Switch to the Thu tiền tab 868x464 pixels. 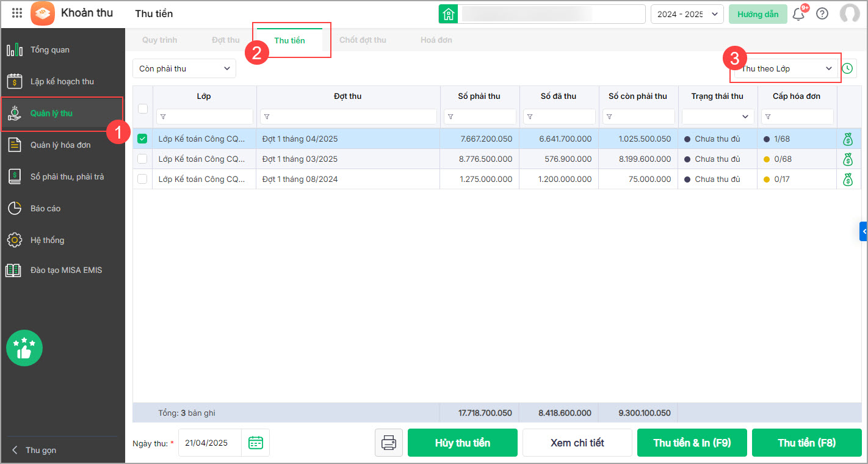289,40
